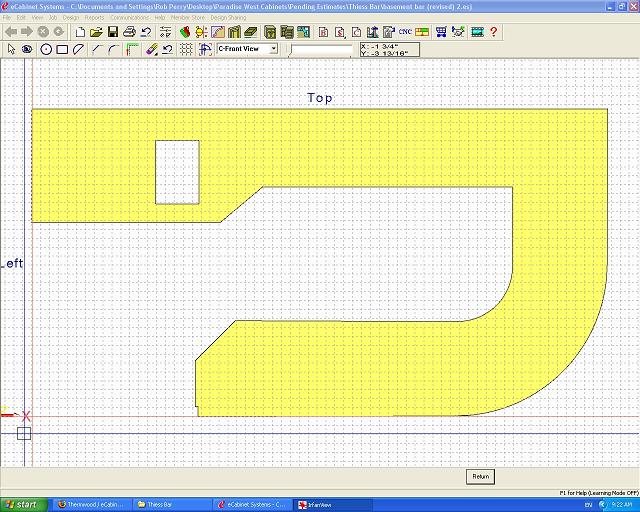Click the grayed forward arrow icon
The width and height of the screenshot is (640, 512).
pos(27,32)
